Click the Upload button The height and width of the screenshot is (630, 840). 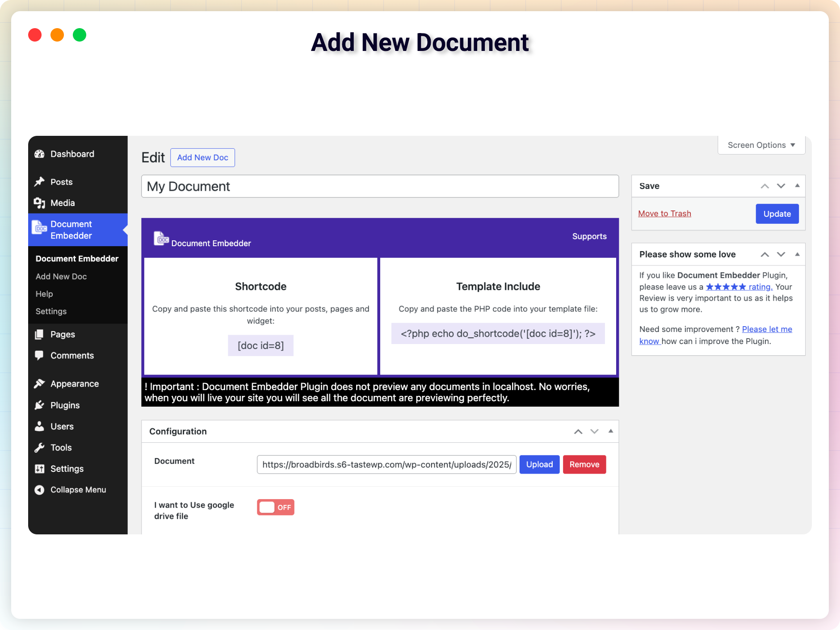(x=539, y=465)
